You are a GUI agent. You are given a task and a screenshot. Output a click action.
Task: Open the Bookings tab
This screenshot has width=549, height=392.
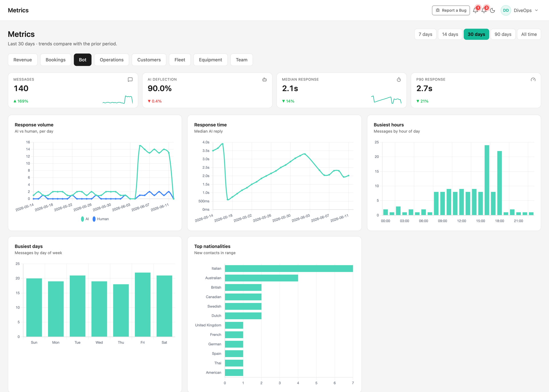tap(55, 60)
